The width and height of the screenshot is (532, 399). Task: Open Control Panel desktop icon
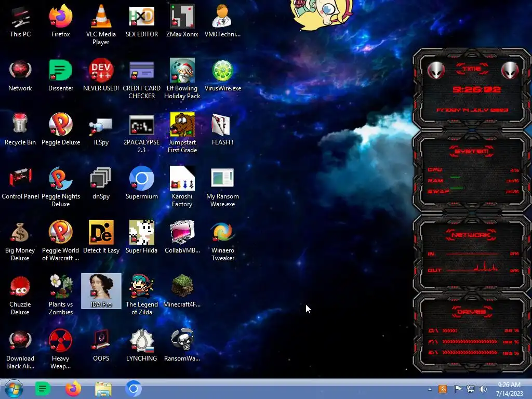click(x=20, y=183)
